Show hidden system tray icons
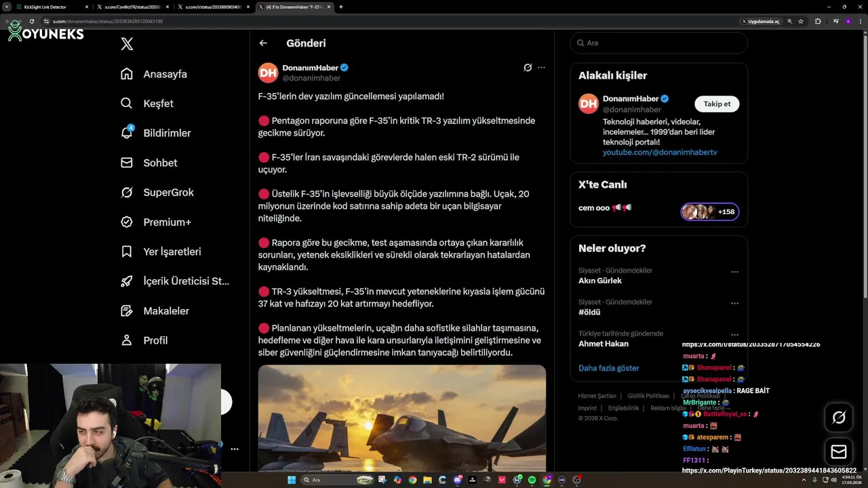 804,480
